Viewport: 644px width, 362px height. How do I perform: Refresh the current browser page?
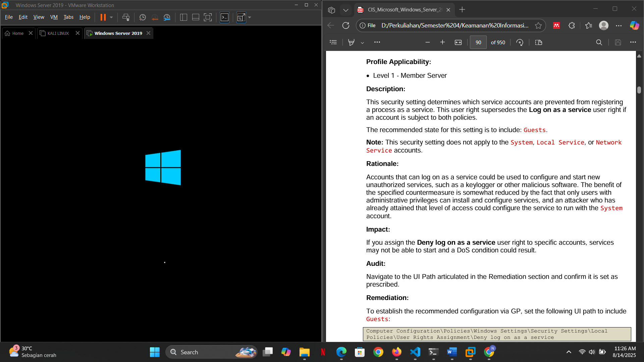[346, 25]
